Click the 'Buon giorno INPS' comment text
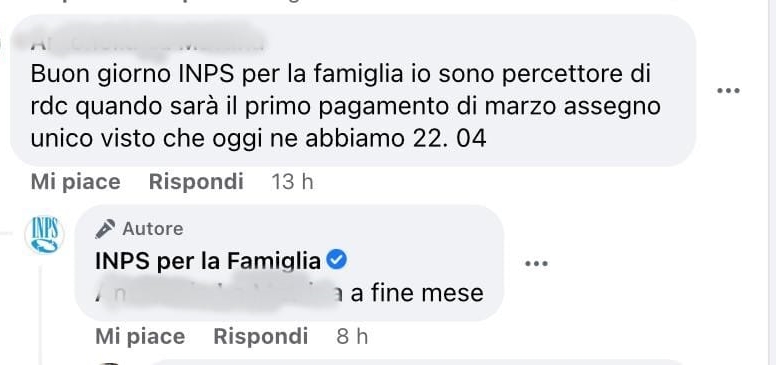Screen dimensions: 776x365 coord(345,107)
